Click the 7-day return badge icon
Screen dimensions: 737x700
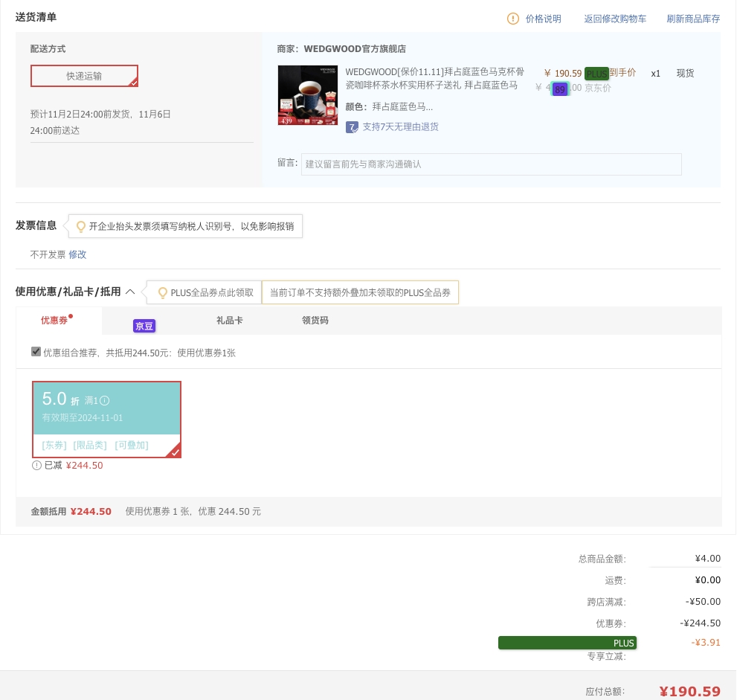click(352, 127)
